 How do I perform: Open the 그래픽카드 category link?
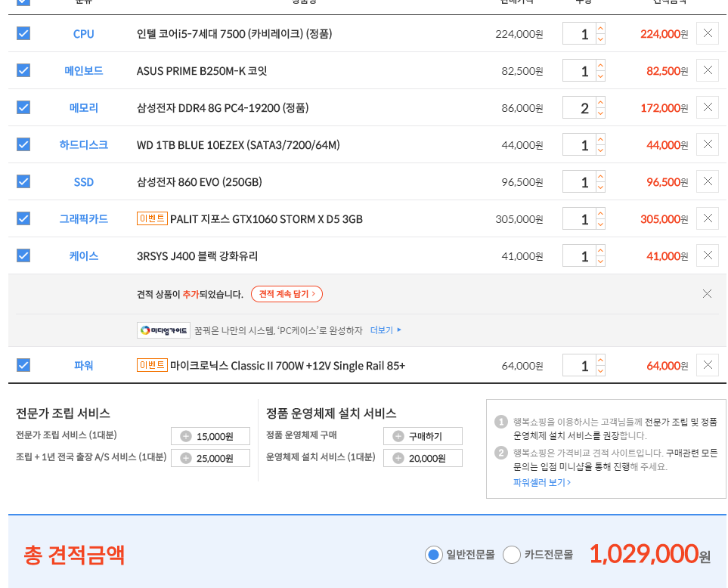coord(83,219)
